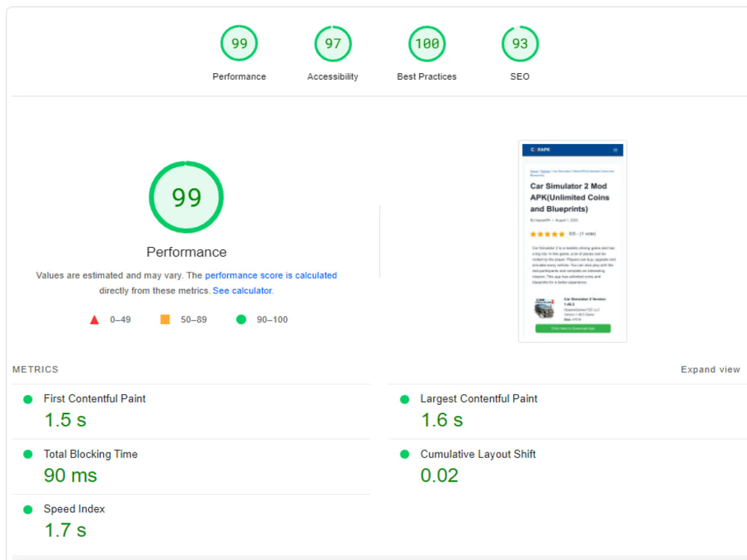Click the '50–89' legend text
This screenshot has width=747, height=560.
[193, 320]
